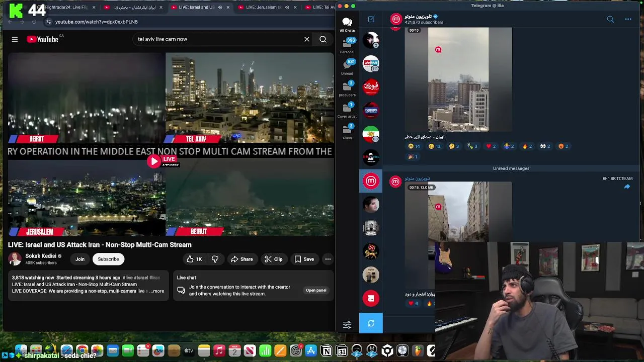Close the 'LIVE: Jerusalem' Chrome tab

[295, 8]
